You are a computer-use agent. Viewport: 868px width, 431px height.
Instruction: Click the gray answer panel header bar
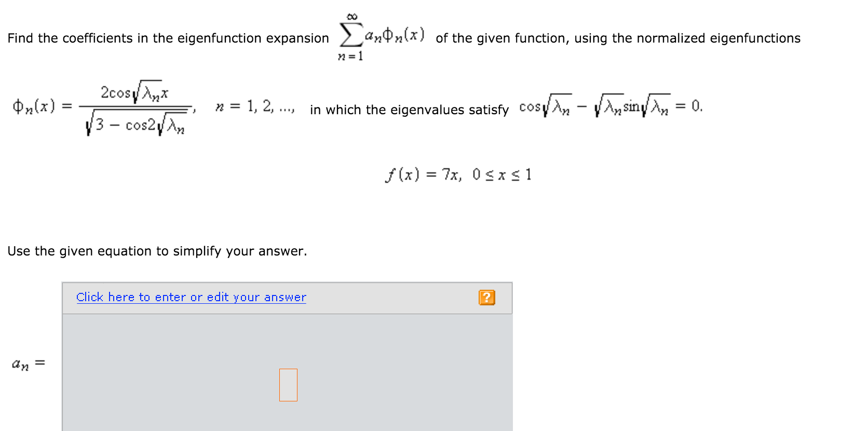[389, 298]
